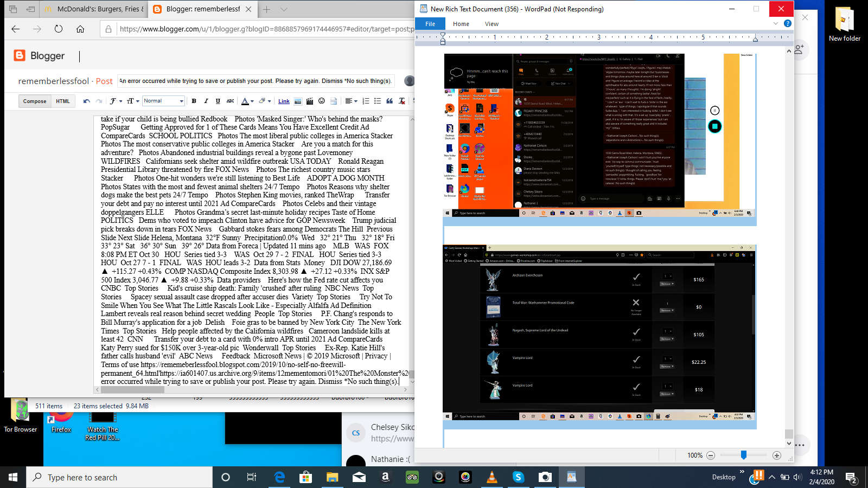Open Amazon from the taskbar
The height and width of the screenshot is (488, 868).
tap(386, 477)
